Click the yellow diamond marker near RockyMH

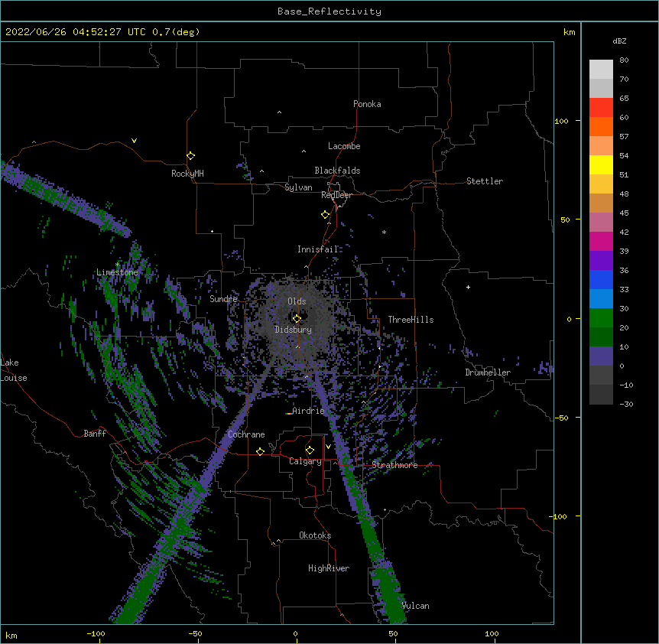click(191, 156)
